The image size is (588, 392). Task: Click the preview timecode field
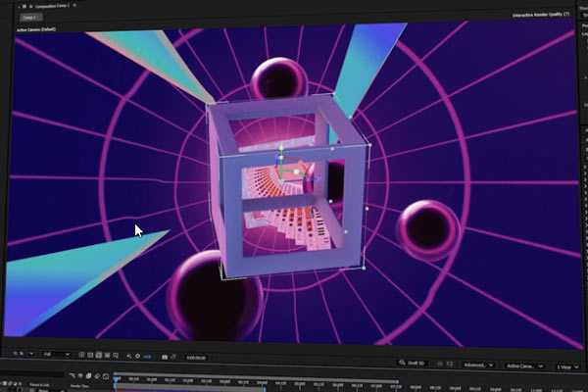(x=196, y=358)
